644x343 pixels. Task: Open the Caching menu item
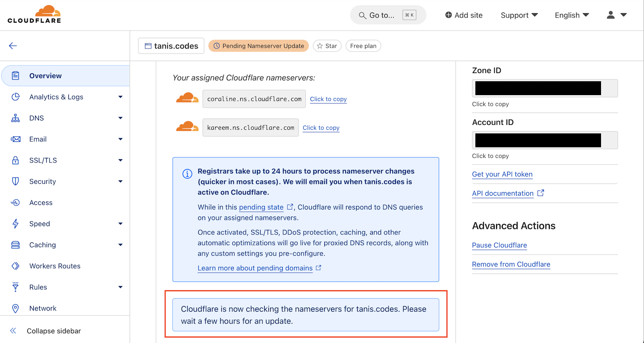pos(43,245)
